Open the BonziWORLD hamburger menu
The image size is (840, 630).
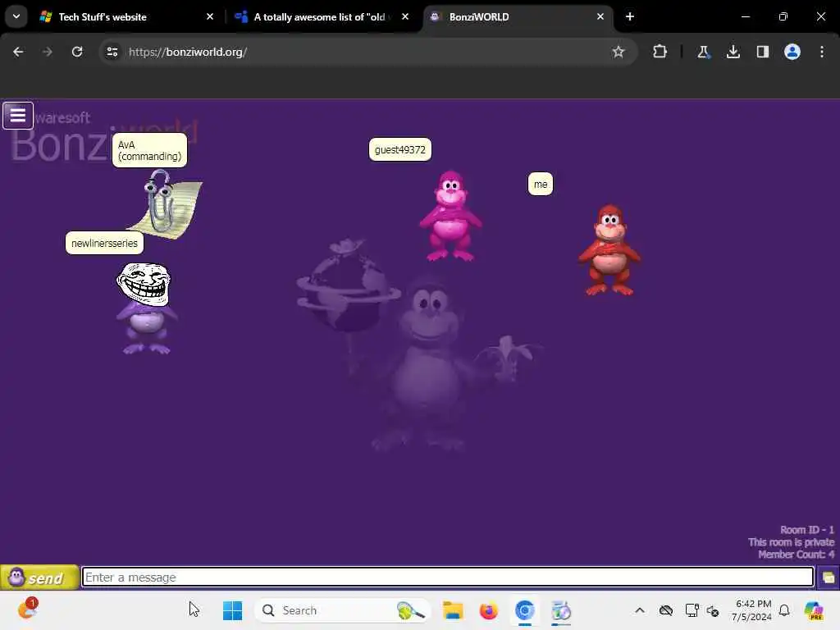(x=18, y=115)
